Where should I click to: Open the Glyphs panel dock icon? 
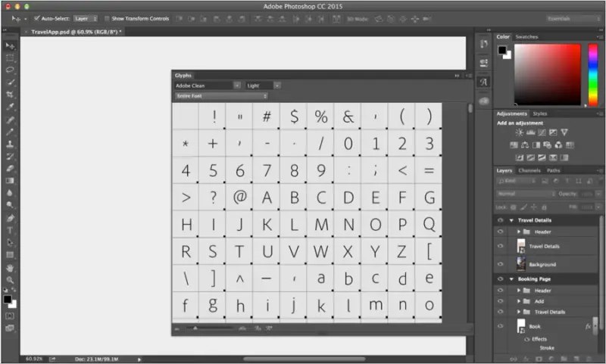[484, 82]
